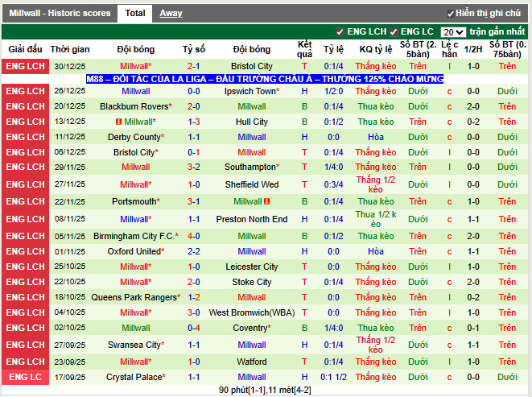Click the Lẻ chẵn column header
The width and height of the screenshot is (532, 397).
coord(450,50)
